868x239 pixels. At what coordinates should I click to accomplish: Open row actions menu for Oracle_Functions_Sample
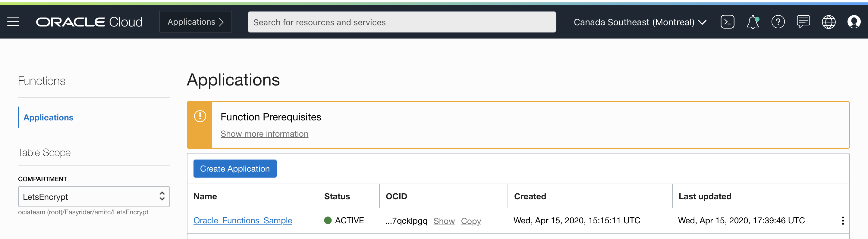click(x=842, y=220)
